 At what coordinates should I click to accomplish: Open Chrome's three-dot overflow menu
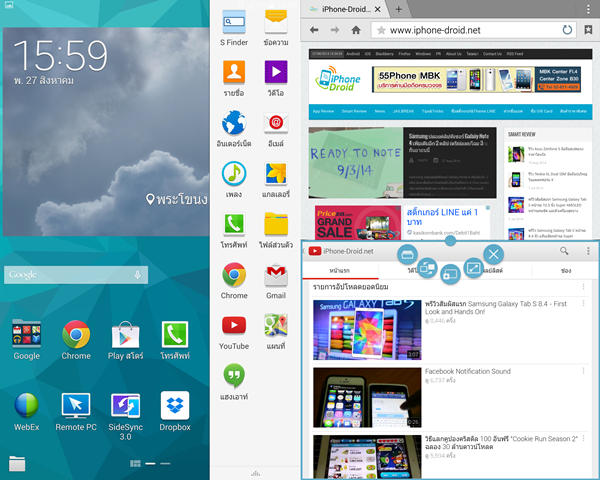(x=588, y=10)
